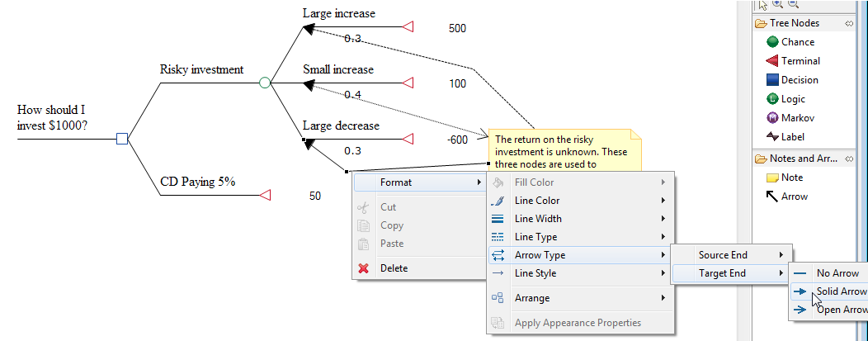
Task: Select No Arrow option
Action: pyautogui.click(x=837, y=273)
